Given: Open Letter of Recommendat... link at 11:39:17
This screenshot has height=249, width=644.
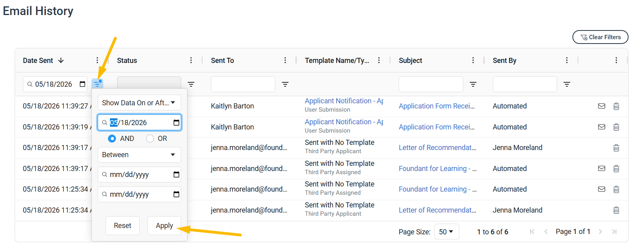Looking at the screenshot, I should 438,148.
